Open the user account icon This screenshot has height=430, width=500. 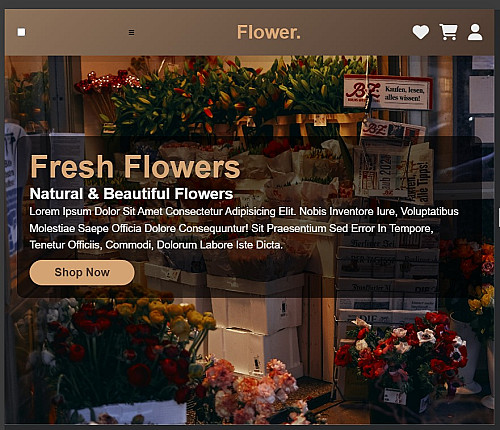(x=475, y=32)
